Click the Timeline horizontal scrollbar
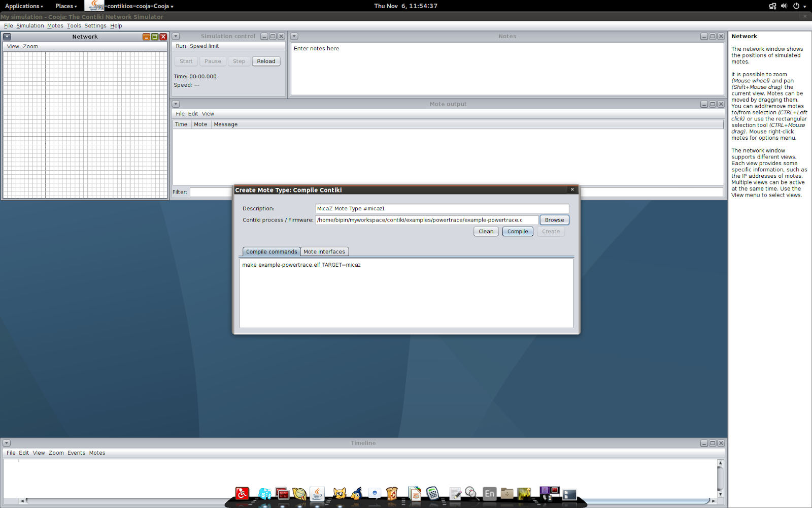This screenshot has height=508, width=812. [x=368, y=501]
